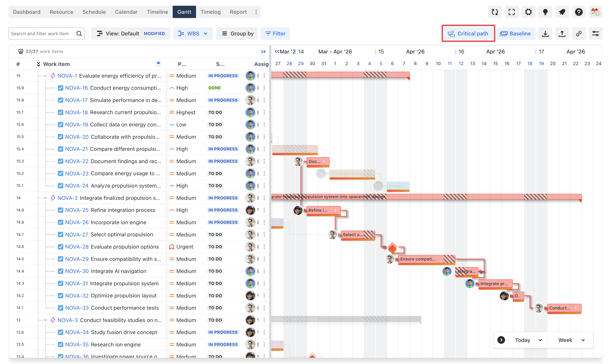Open the WBS dropdown

[x=193, y=33]
